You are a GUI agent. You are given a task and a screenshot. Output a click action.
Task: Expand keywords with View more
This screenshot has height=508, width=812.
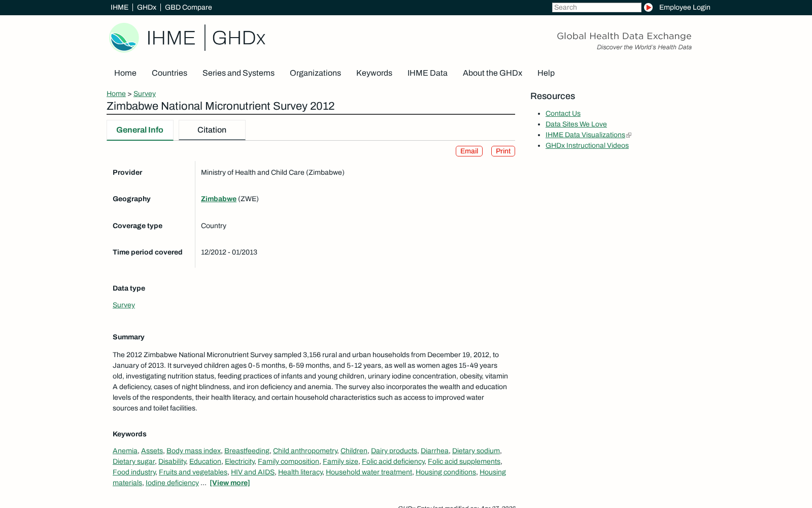[230, 483]
